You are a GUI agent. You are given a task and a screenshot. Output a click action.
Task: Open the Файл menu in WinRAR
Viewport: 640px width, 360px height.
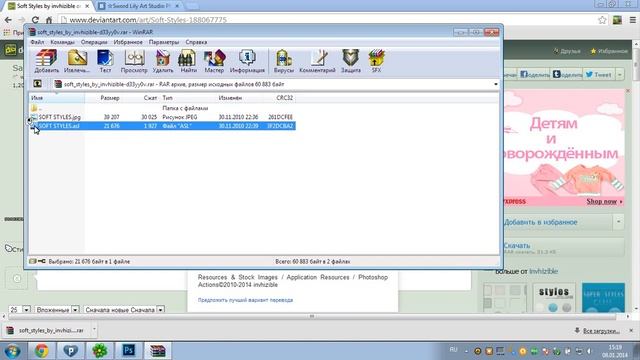click(x=37, y=42)
